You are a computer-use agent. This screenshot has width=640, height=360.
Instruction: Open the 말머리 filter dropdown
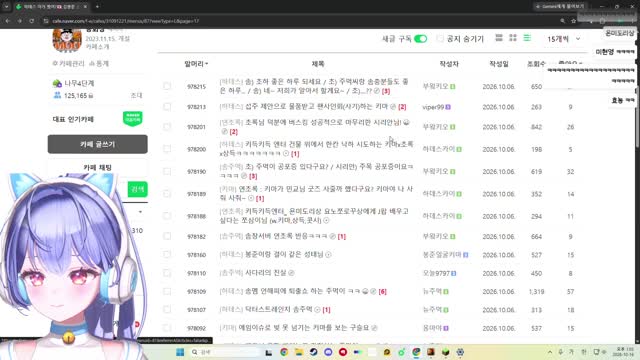point(196,64)
